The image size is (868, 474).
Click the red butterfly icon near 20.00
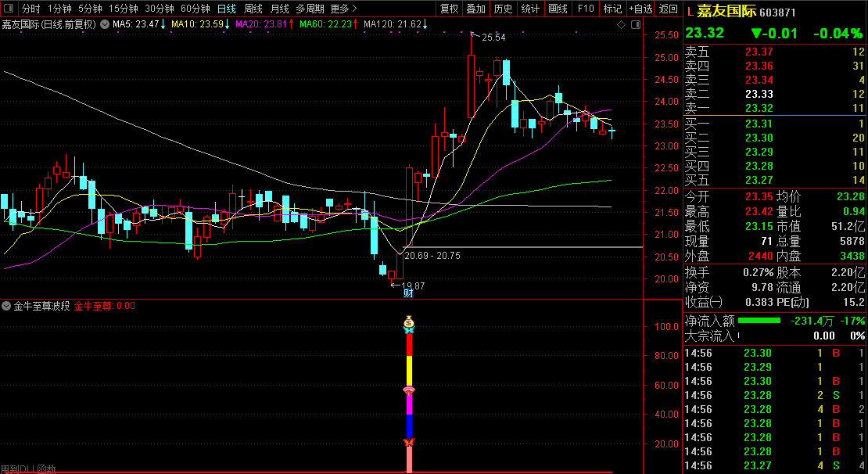(x=408, y=443)
